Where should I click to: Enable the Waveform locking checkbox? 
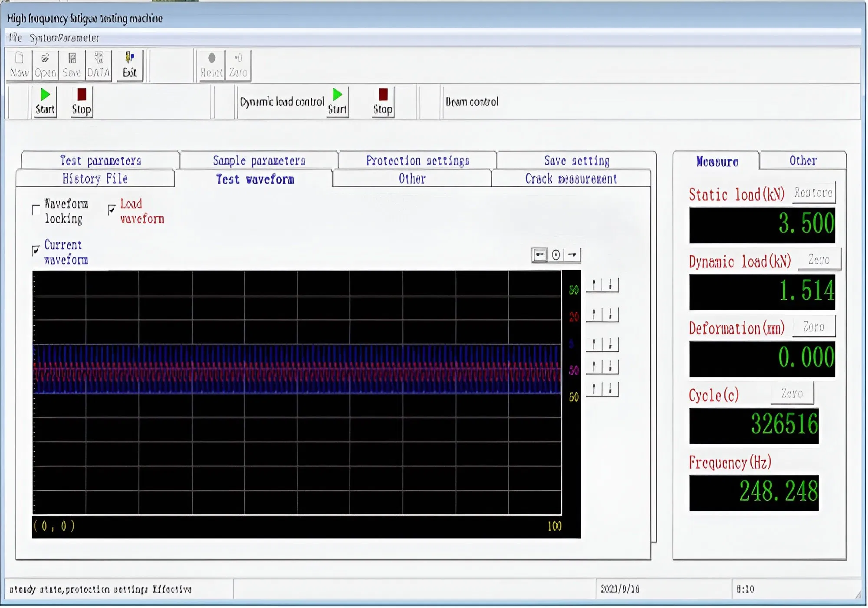pos(36,211)
